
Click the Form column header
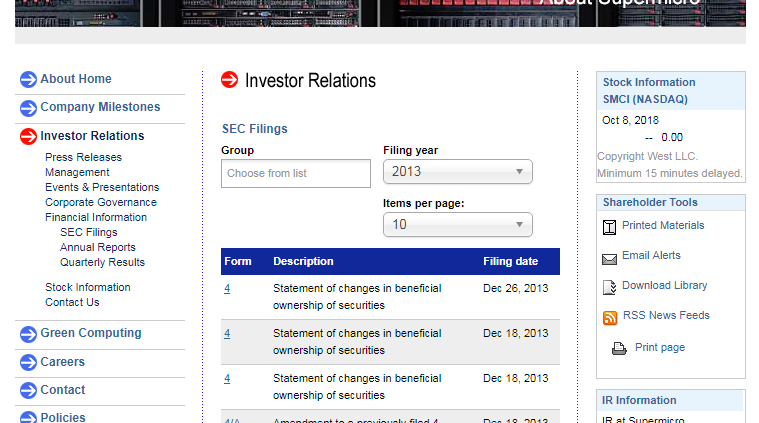coord(238,261)
